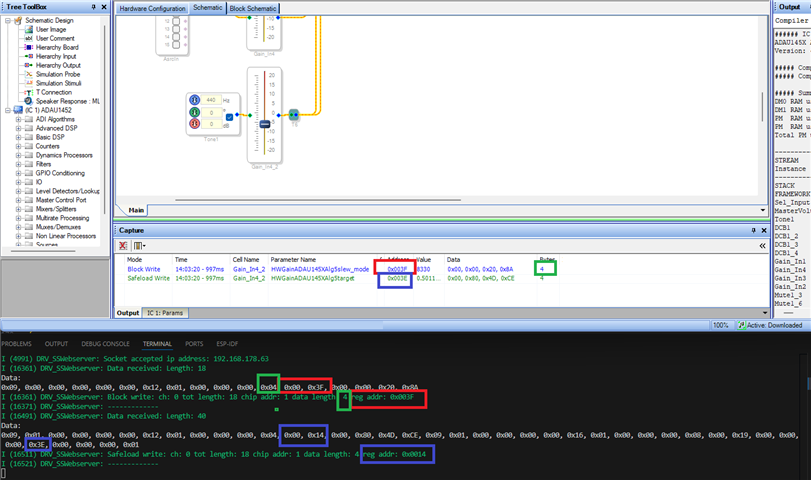Click the schematic horizontal scrollbar
811x480 pixels.
click(x=318, y=200)
